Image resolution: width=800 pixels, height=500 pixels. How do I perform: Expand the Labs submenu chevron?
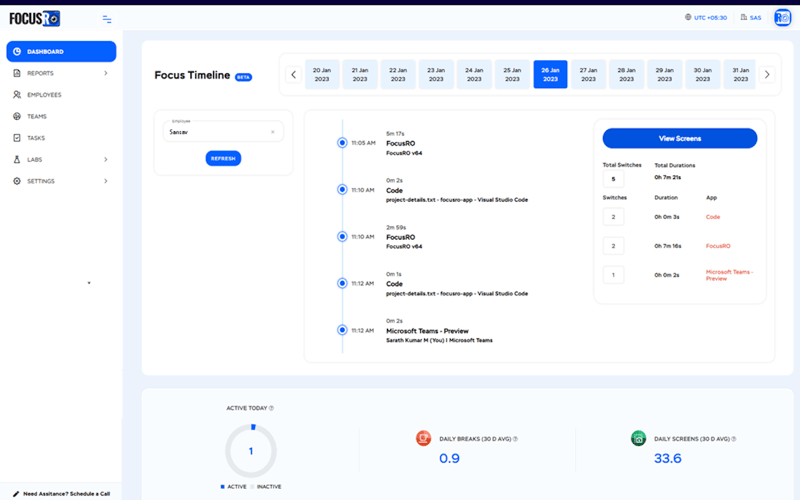click(106, 159)
